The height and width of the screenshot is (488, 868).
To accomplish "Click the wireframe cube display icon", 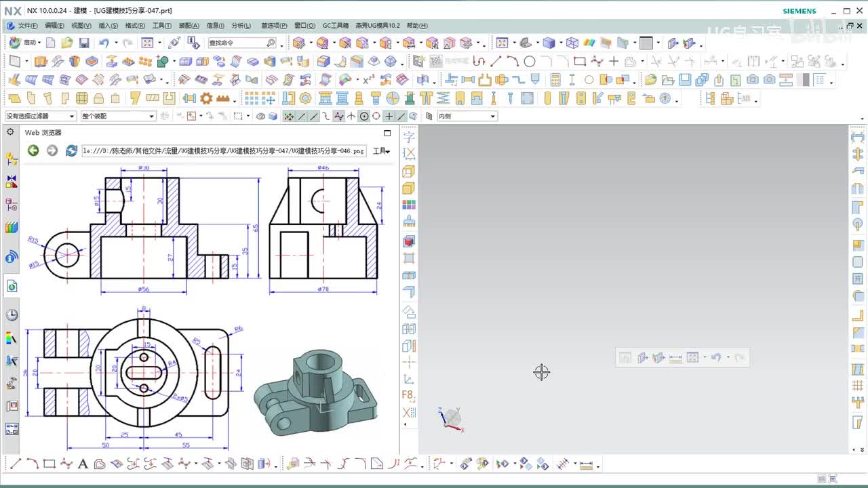I will (572, 43).
